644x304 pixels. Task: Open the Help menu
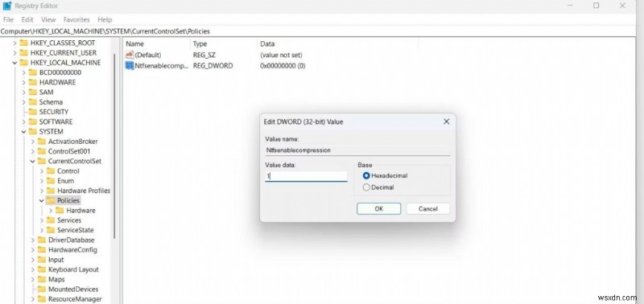[105, 19]
